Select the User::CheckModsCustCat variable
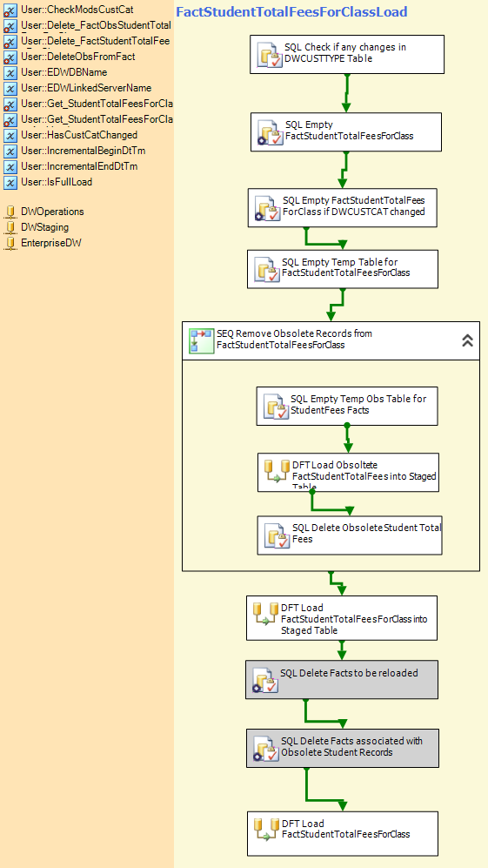This screenshot has height=868, width=488. click(x=77, y=10)
